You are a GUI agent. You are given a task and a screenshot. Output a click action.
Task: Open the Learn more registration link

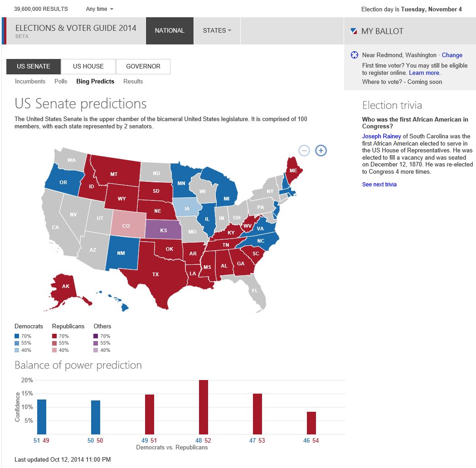424,73
